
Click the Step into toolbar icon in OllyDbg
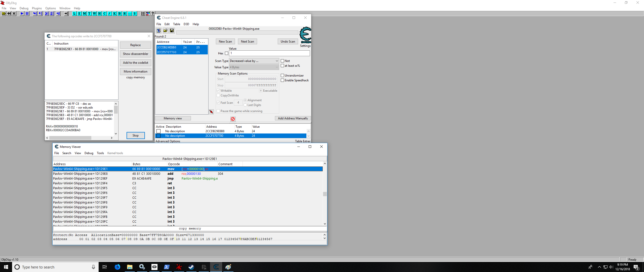click(35, 14)
